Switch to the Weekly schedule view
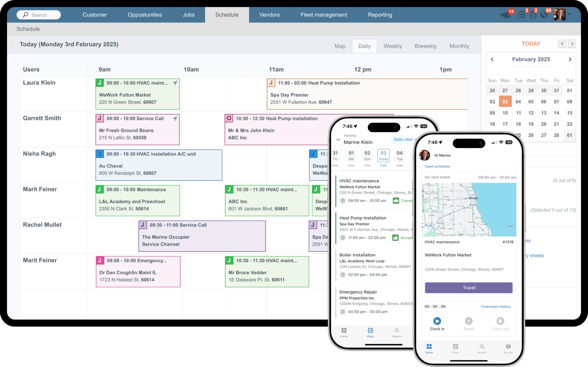 pyautogui.click(x=393, y=46)
